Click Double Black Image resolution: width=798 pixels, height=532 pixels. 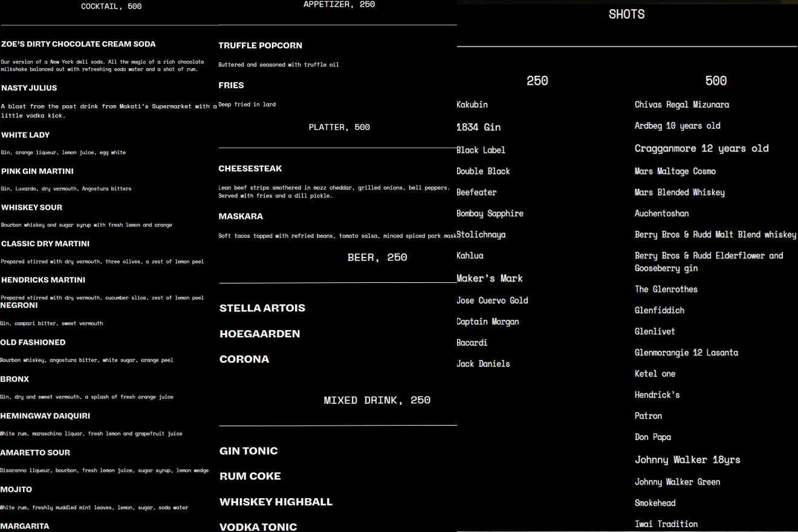pyautogui.click(x=483, y=171)
